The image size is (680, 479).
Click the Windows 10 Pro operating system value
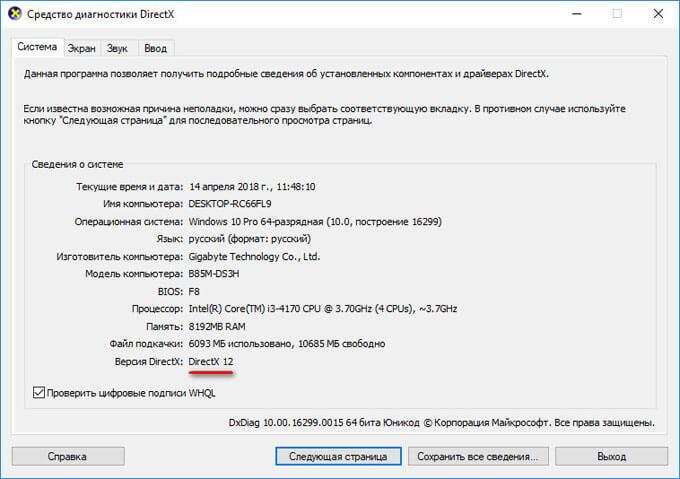tap(315, 222)
